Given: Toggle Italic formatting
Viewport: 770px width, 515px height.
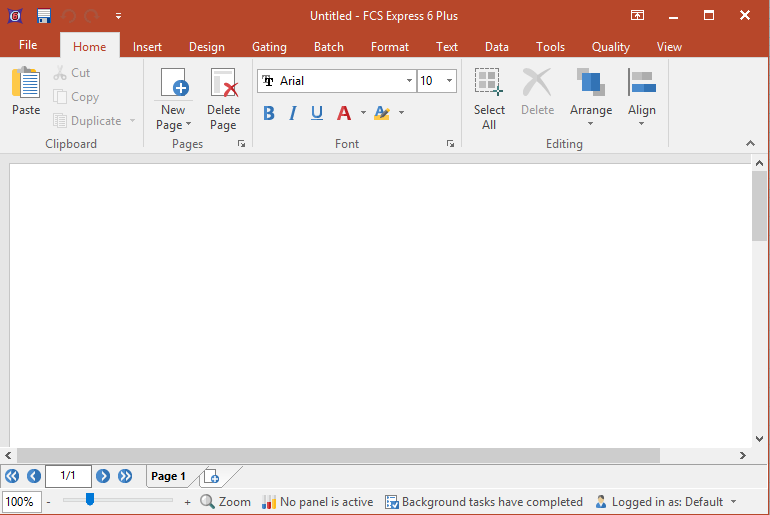Looking at the screenshot, I should coord(293,113).
